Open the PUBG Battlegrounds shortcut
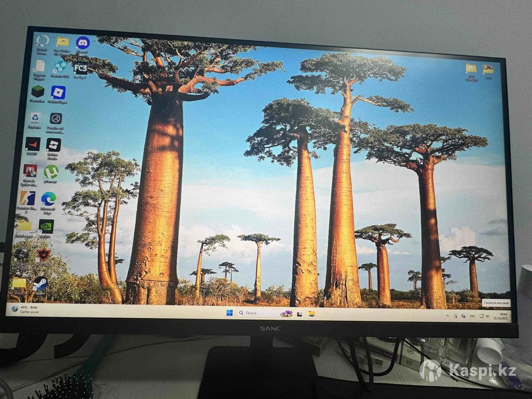This screenshot has width=532, height=399. tap(21, 254)
